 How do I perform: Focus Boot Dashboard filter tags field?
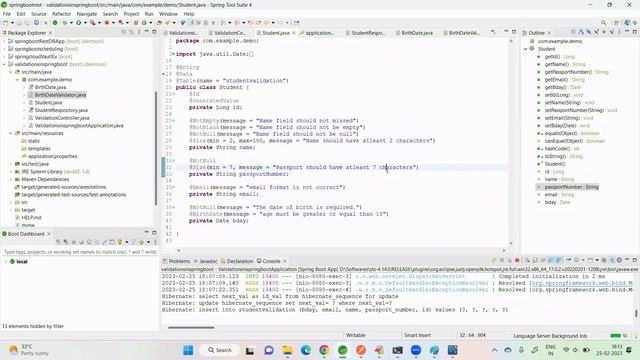(x=80, y=252)
